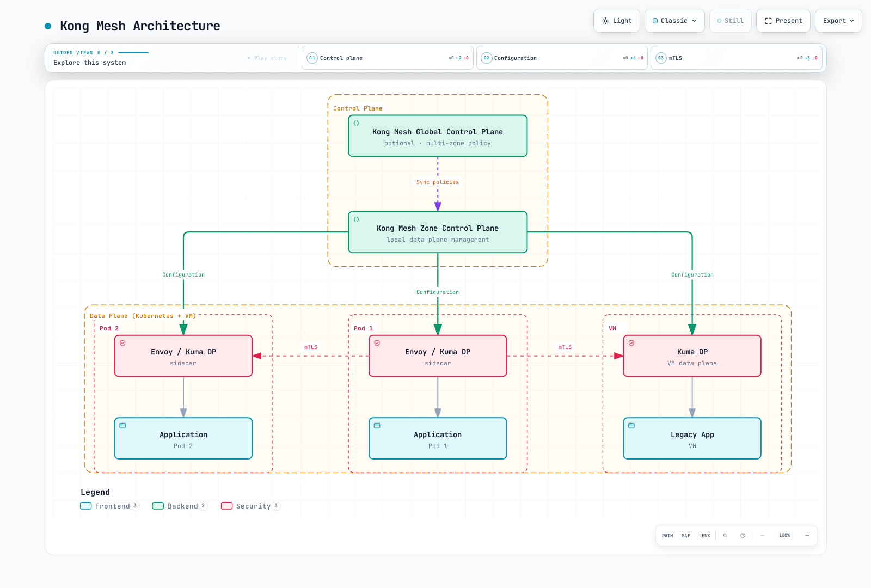Click shield icon on Pod 2 Envoy node

pyautogui.click(x=122, y=343)
